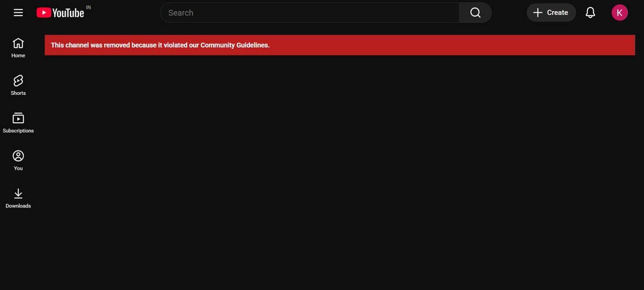The height and width of the screenshot is (290, 644).
Task: Open the notifications bell
Action: tap(590, 12)
